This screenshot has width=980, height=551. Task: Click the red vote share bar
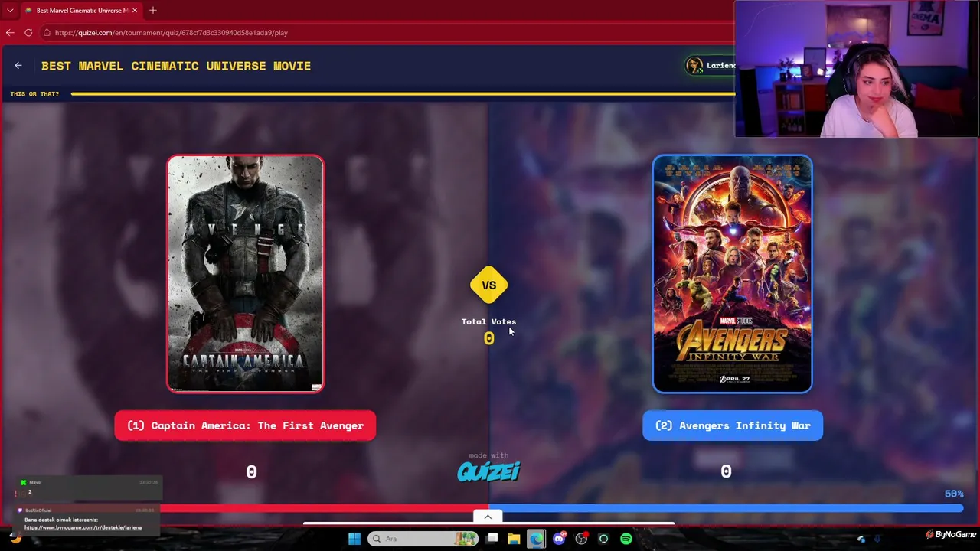point(324,508)
